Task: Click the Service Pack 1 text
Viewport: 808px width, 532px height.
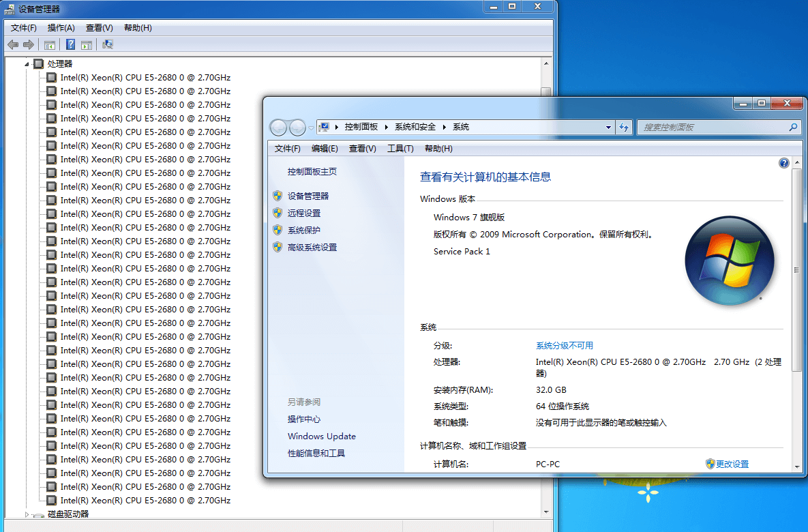Action: (462, 252)
